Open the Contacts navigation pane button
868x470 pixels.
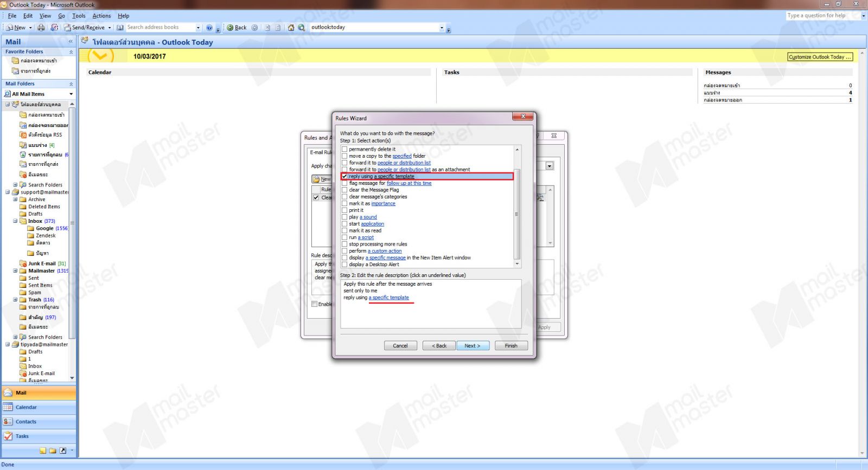click(39, 421)
